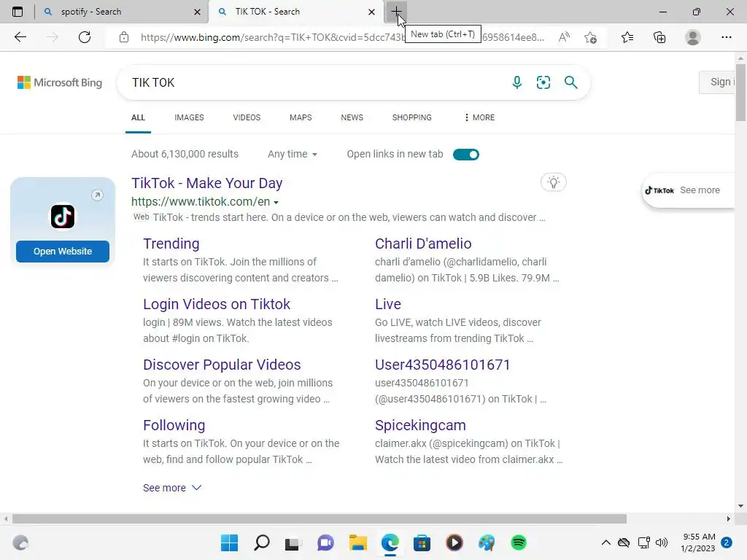747x560 pixels.
Task: Open taskbar Search
Action: point(262,542)
